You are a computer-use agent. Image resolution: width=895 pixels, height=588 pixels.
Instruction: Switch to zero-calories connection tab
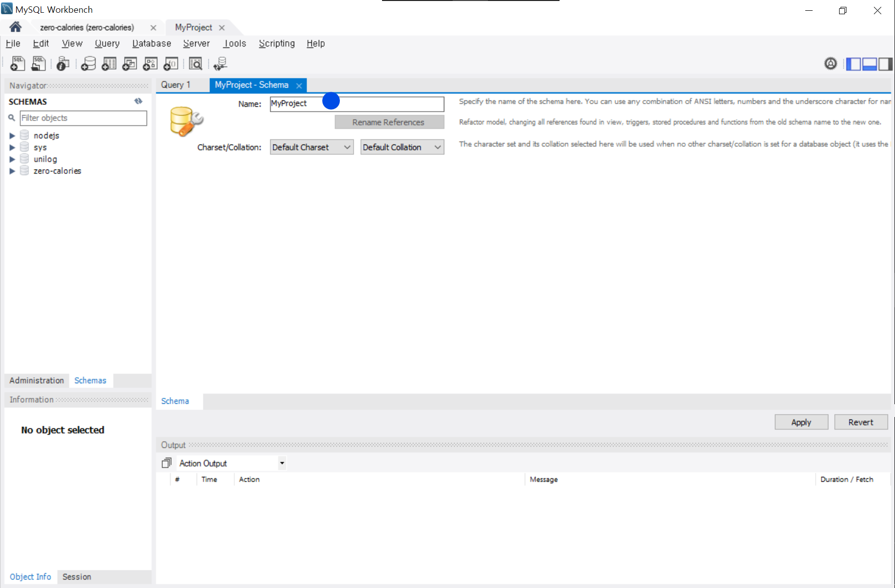[87, 27]
